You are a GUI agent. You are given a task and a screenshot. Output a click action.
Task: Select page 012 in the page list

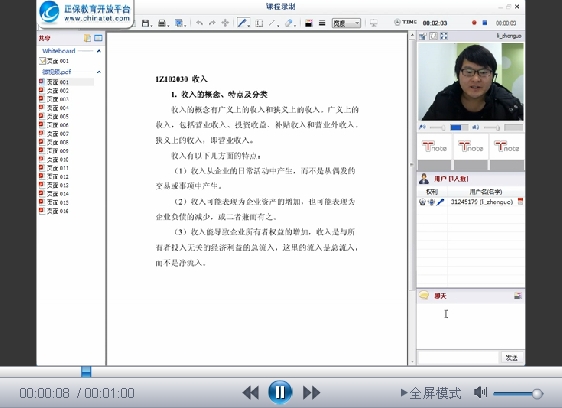pos(54,176)
